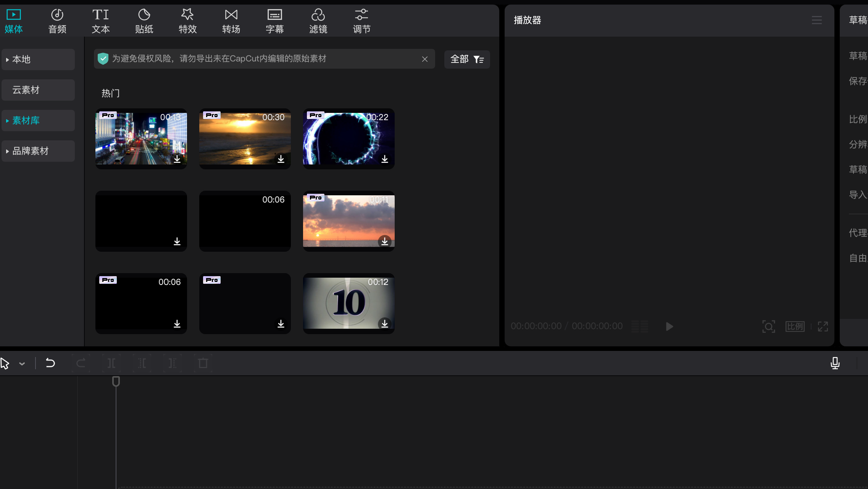Open the 贴纸 stickers panel
The width and height of the screenshot is (868, 489).
pyautogui.click(x=144, y=21)
